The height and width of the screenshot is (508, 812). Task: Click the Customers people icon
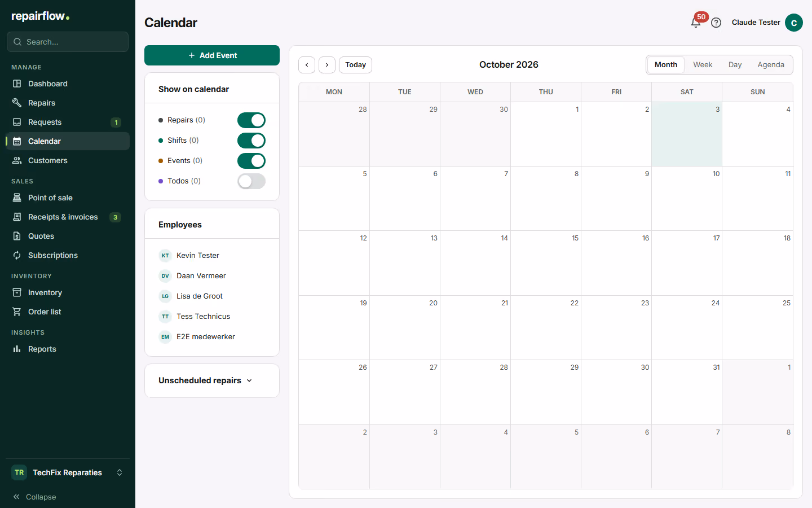point(17,160)
